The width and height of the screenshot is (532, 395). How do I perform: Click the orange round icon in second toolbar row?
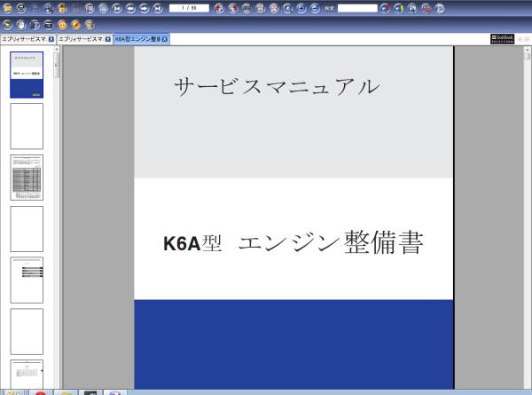(62, 25)
